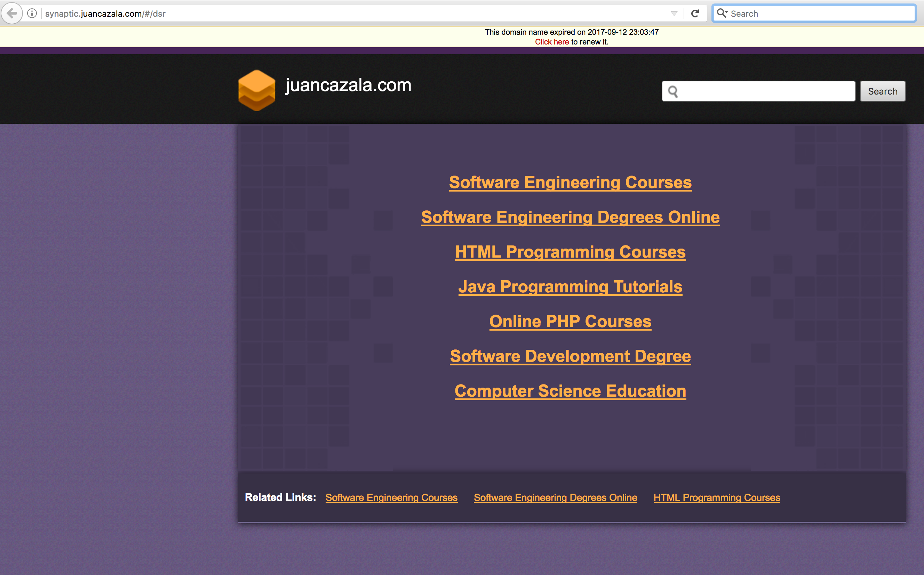
Task: Open Computer Science Education link
Action: pyautogui.click(x=570, y=391)
